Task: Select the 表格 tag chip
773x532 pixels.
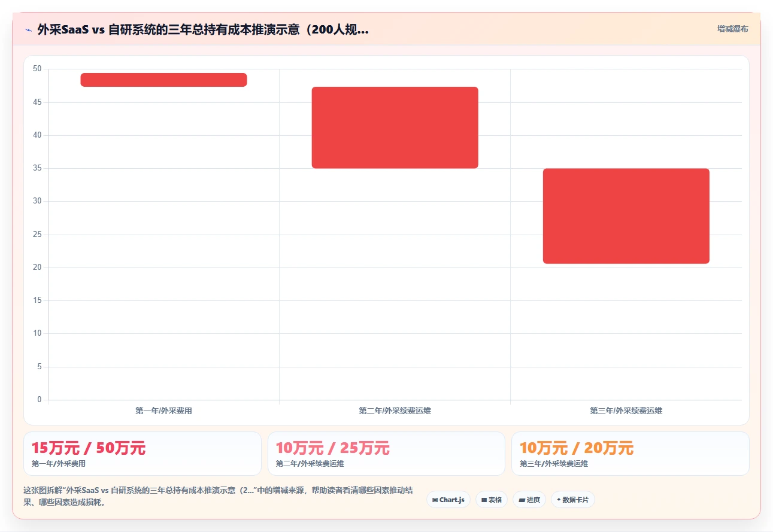Action: (x=492, y=500)
